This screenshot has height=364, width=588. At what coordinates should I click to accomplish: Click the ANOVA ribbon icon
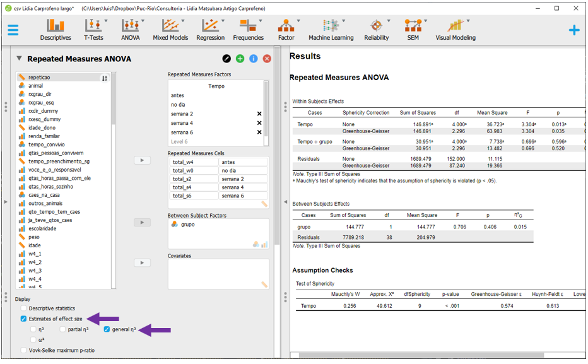(x=131, y=30)
